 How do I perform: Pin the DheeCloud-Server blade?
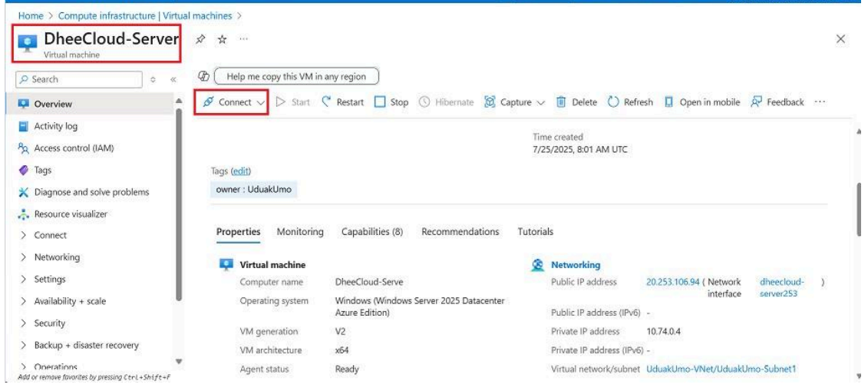200,38
